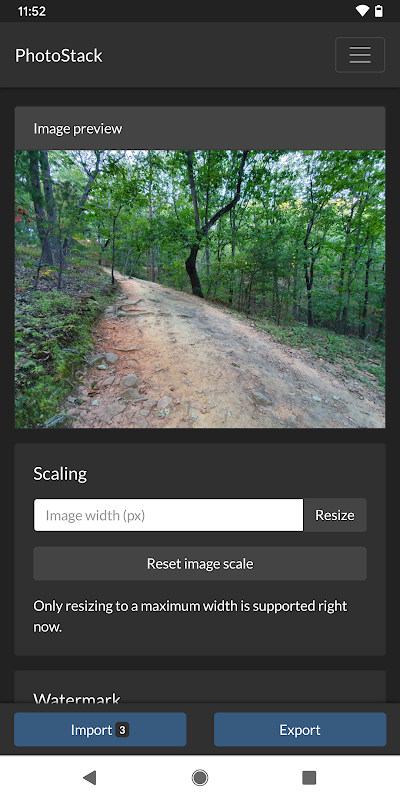Click the Scaling section heading
400x800 pixels.
[x=60, y=474]
